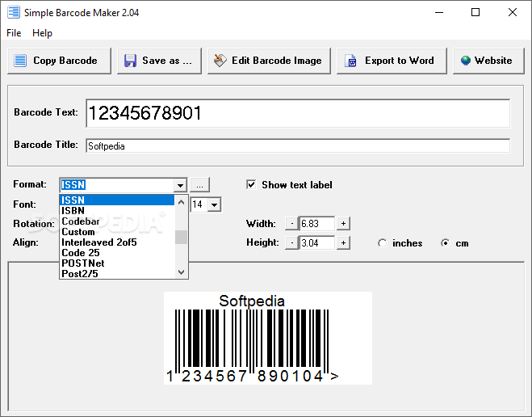Click the generated barcode preview image
532x417 pixels.
coord(268,339)
